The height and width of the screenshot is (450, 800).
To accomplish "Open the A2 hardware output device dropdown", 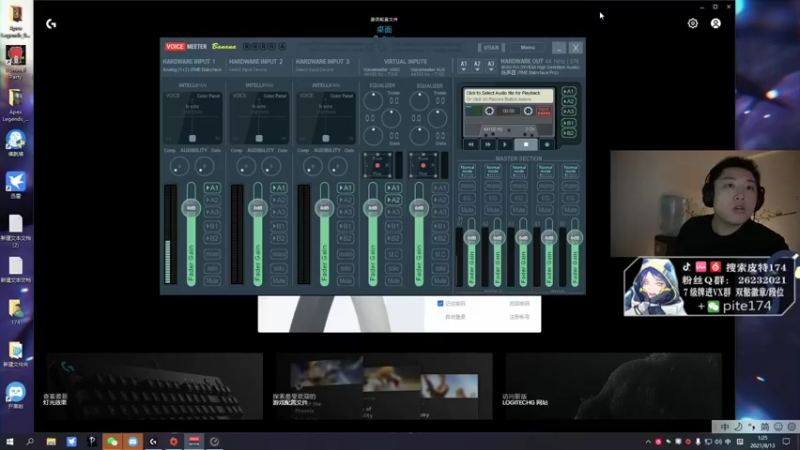I will point(477,65).
